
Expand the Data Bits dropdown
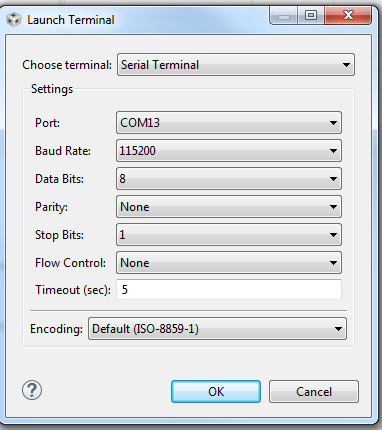pos(229,179)
